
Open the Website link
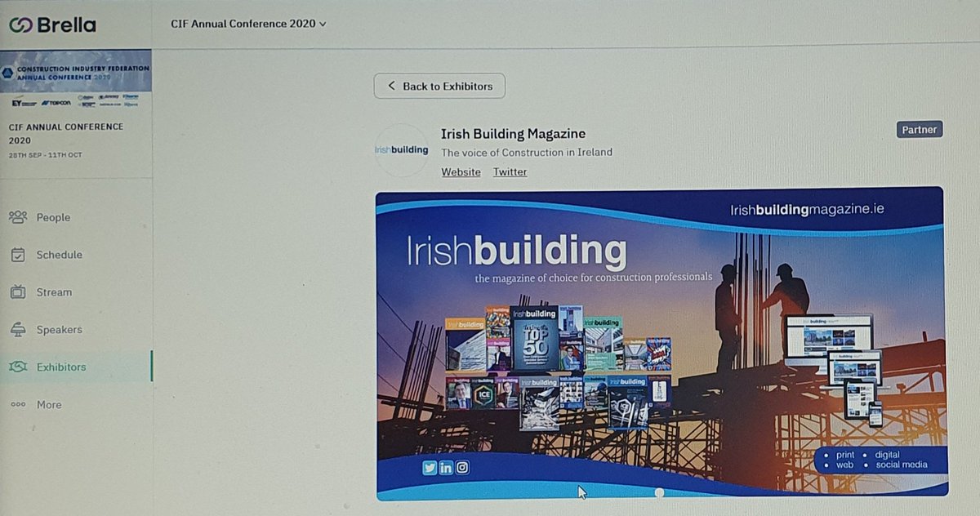(x=461, y=172)
